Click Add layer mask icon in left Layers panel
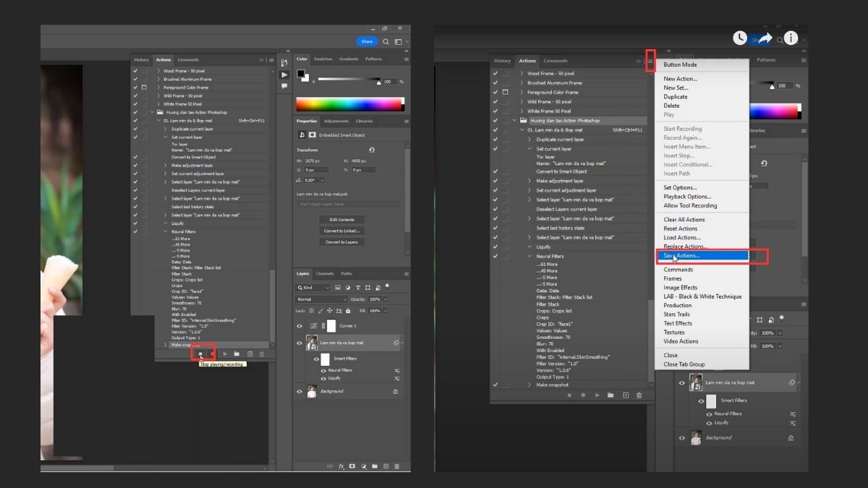 point(352,466)
